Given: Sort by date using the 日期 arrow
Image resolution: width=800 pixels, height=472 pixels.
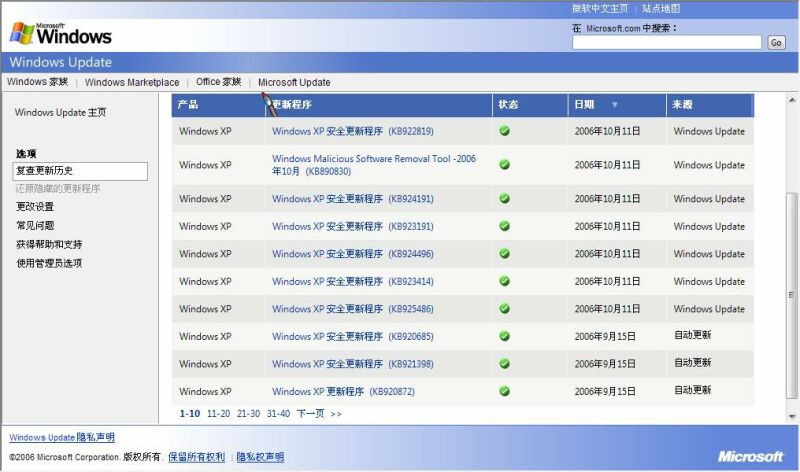Looking at the screenshot, I should [x=615, y=105].
